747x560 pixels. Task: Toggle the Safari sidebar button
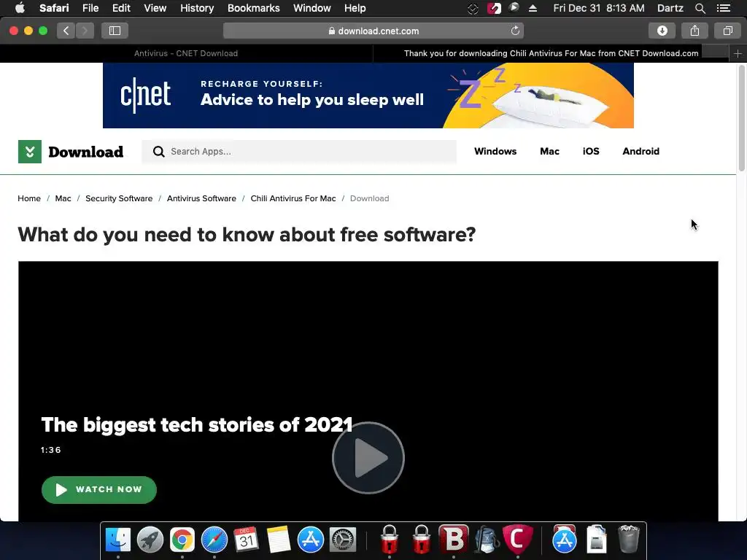pyautogui.click(x=115, y=31)
